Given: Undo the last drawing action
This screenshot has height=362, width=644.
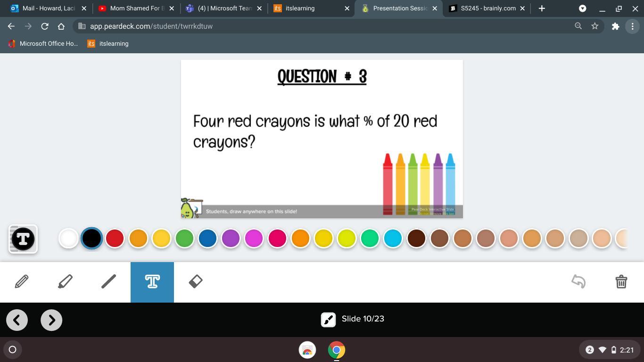Looking at the screenshot, I should click(x=578, y=282).
